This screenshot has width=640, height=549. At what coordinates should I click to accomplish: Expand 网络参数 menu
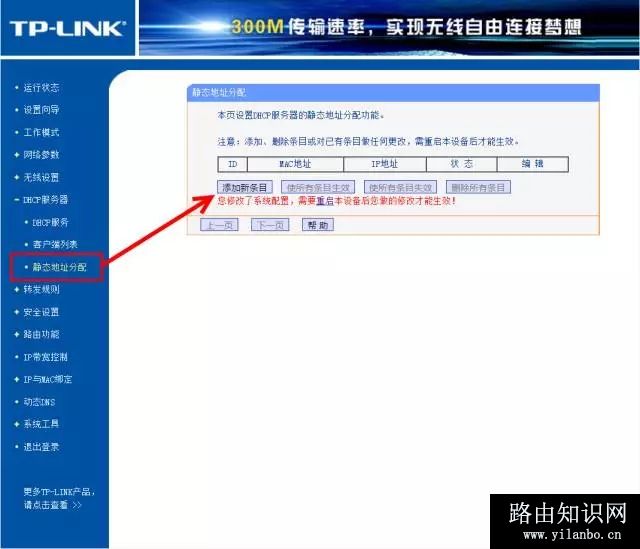(x=41, y=155)
